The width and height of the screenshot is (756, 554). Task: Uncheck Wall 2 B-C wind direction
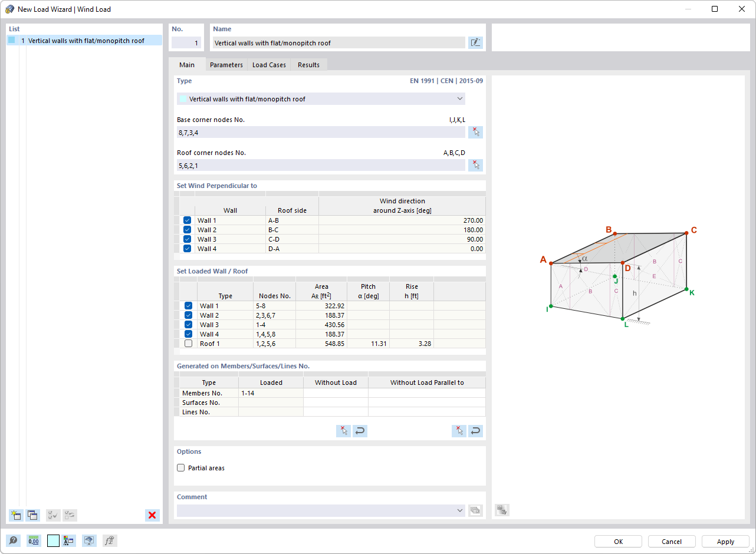click(x=187, y=230)
